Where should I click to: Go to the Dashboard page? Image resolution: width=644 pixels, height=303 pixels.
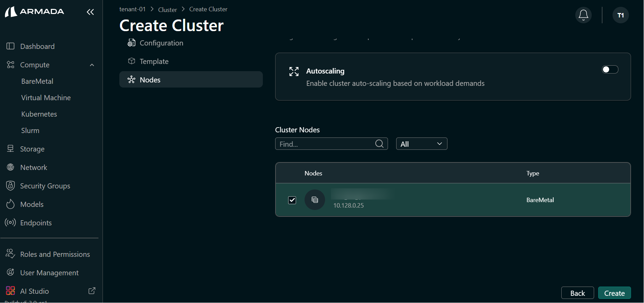pyautogui.click(x=37, y=46)
